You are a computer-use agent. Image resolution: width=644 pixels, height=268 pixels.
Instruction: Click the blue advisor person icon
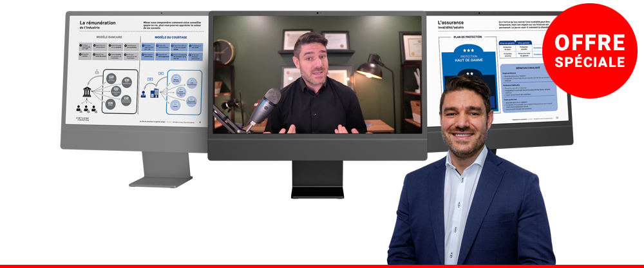click(x=142, y=95)
